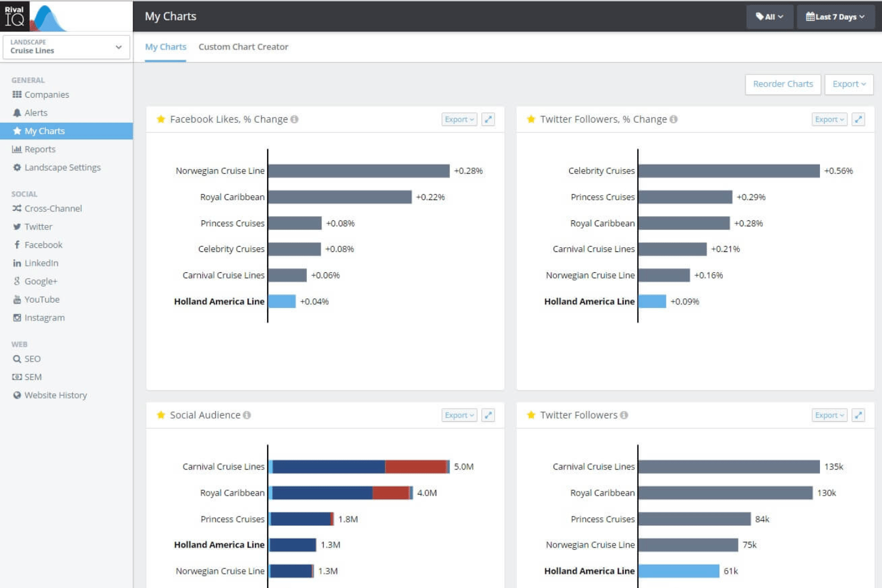Screen dimensions: 882x588
Task: Click the Reorder Charts button
Action: coord(783,84)
